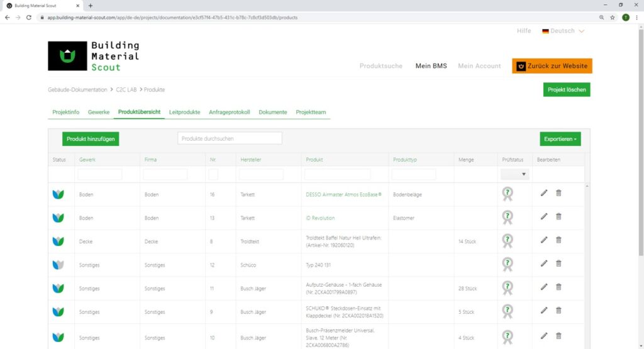This screenshot has width=644, height=349.
Task: Click Prüfstatus badge of Aufputz-Gehäuse row
Action: pos(508,288)
